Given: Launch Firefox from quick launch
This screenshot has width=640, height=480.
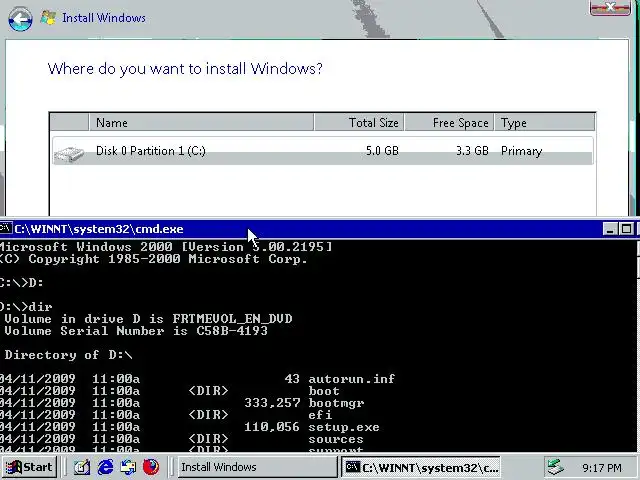Looking at the screenshot, I should pyautogui.click(x=151, y=467).
